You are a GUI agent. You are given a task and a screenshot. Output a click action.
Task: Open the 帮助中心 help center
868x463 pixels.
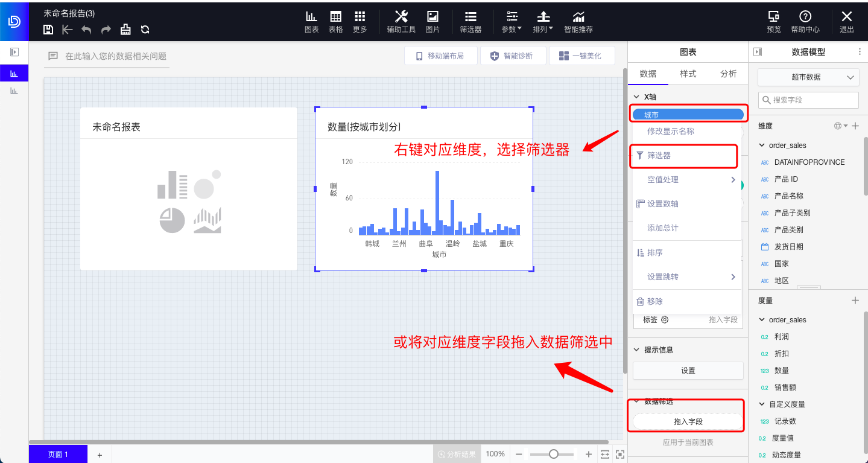805,22
